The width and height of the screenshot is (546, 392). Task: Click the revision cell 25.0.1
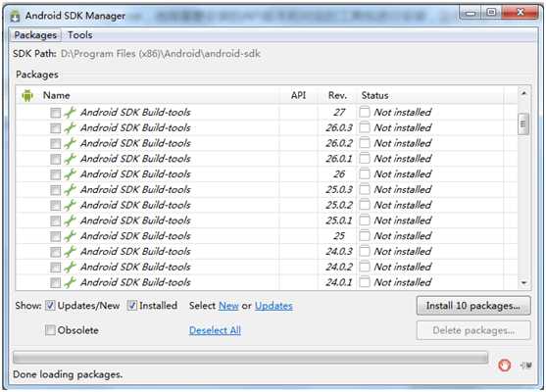click(339, 220)
